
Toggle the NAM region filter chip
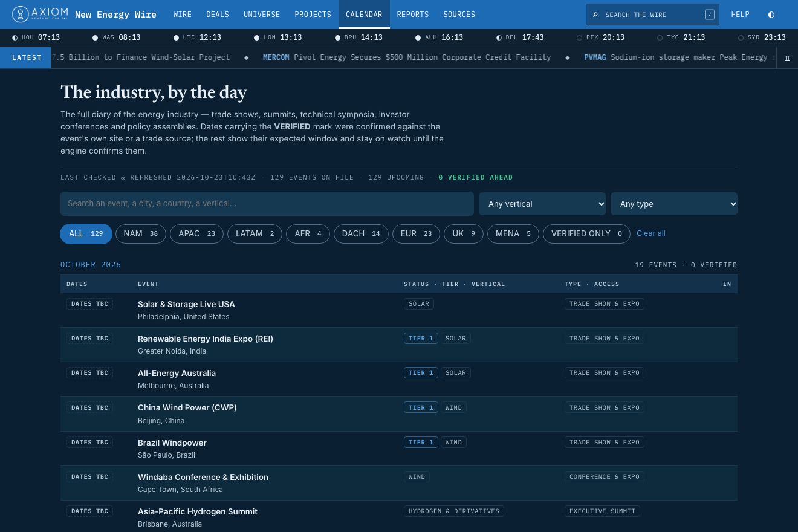click(141, 234)
